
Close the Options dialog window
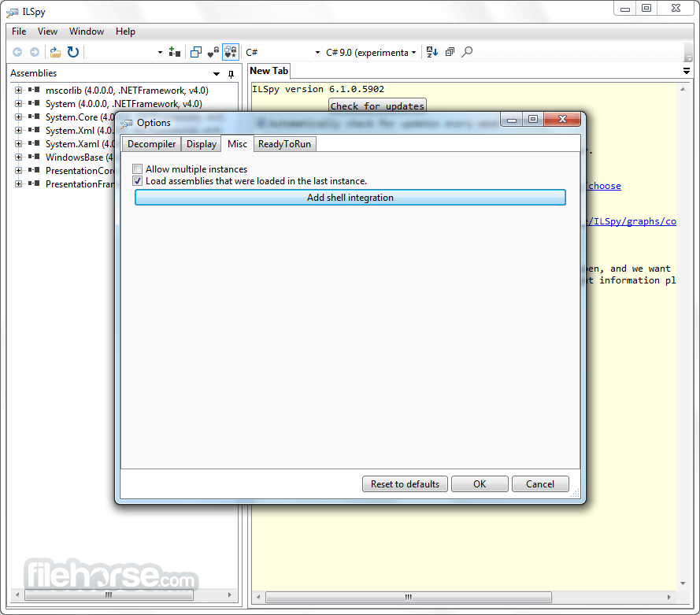point(562,119)
